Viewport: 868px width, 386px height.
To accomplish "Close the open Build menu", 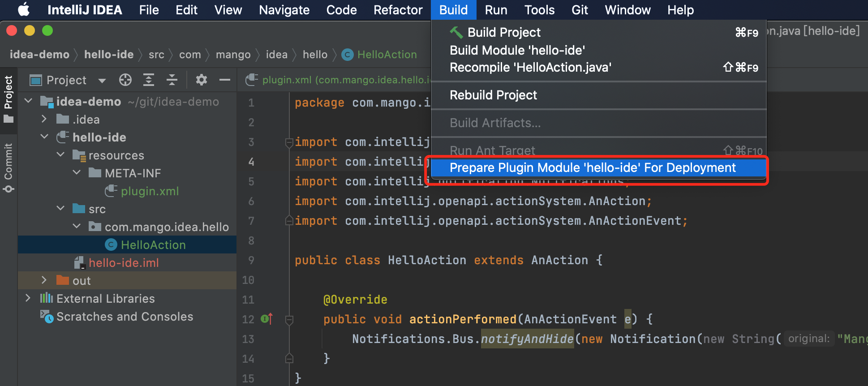I will (x=453, y=10).
